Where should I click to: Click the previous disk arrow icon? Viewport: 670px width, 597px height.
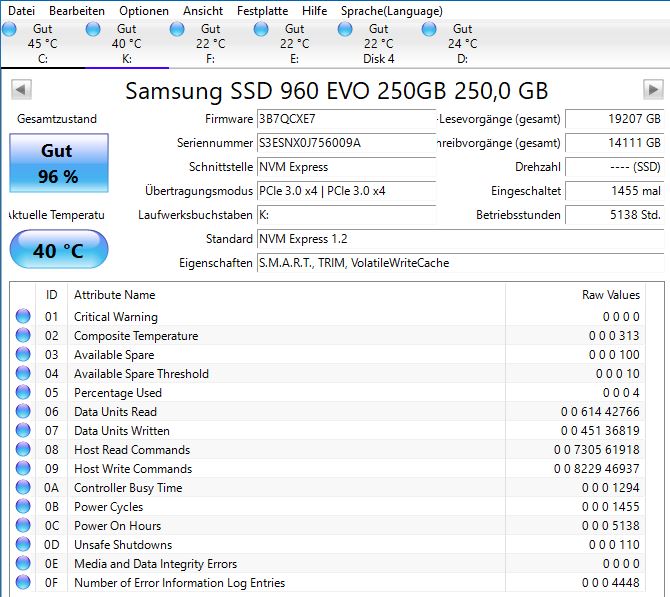click(21, 90)
